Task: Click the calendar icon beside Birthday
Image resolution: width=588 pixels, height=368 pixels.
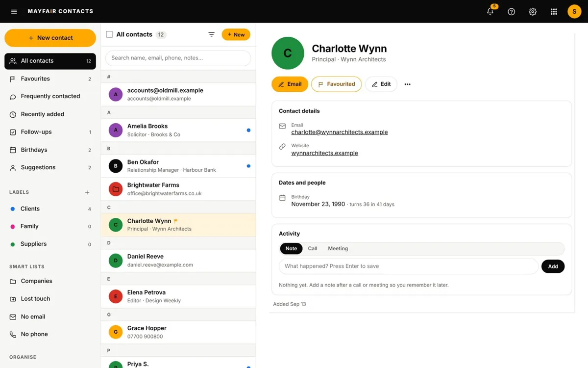Action: tap(282, 198)
